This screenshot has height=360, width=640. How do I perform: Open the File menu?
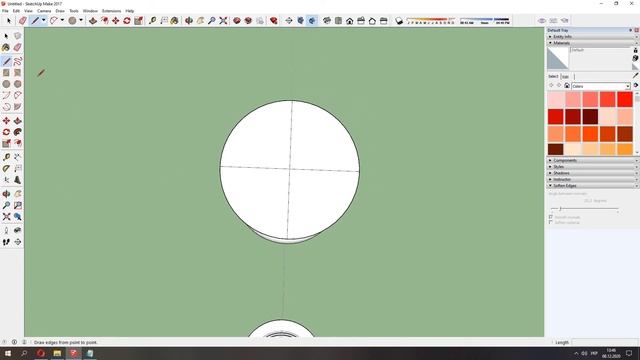[x=5, y=11]
